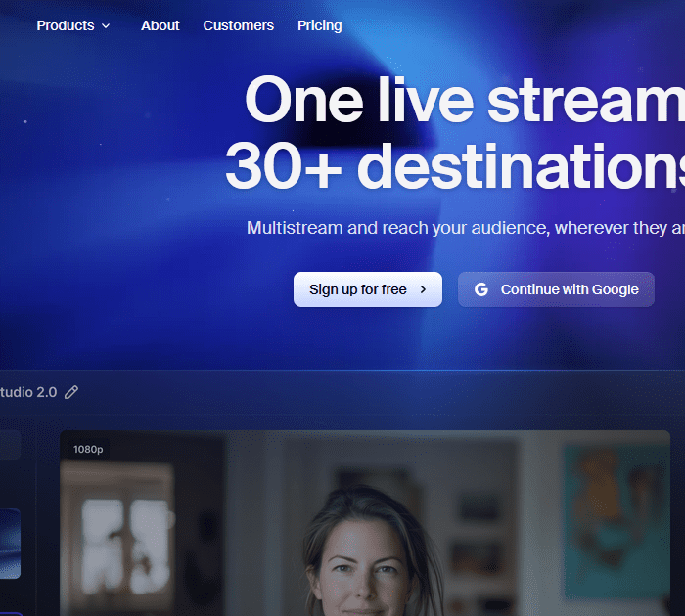Click the arrow inside Sign up for free
Viewport: 685px width, 616px height.
point(423,289)
